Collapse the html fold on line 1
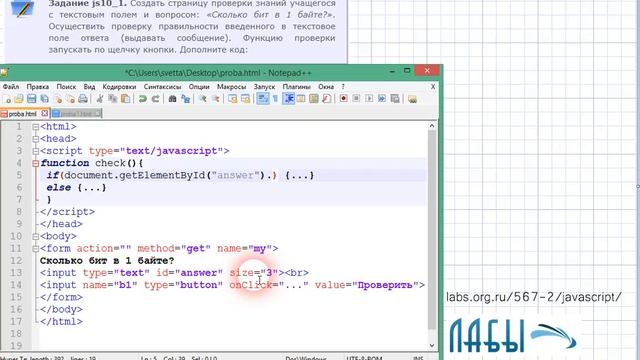Viewport: 640px width, 360px height. click(36, 127)
